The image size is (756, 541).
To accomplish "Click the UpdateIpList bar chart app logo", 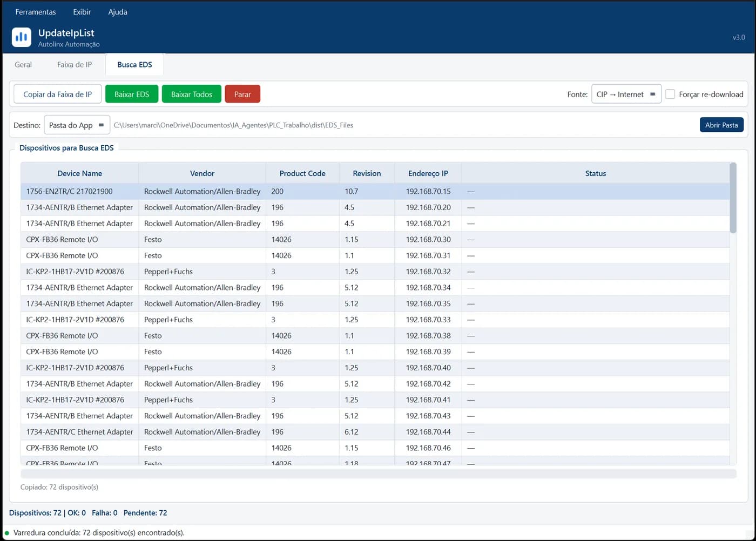I will [x=22, y=37].
